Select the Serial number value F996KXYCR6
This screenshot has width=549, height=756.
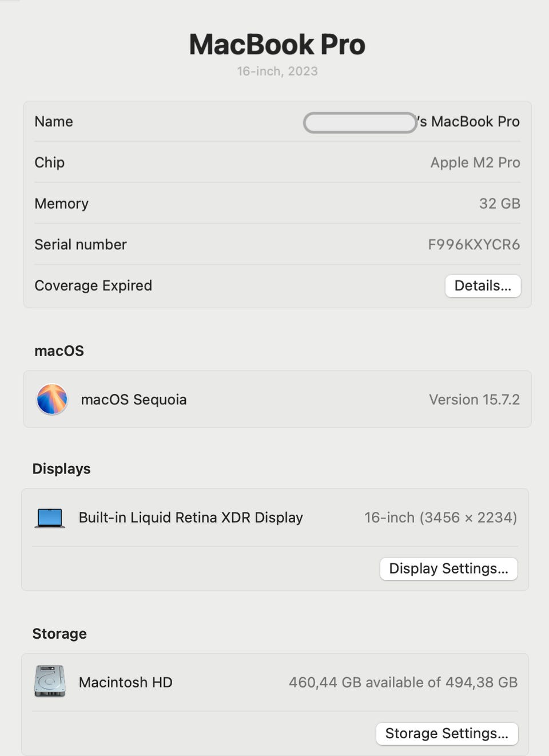coord(474,245)
